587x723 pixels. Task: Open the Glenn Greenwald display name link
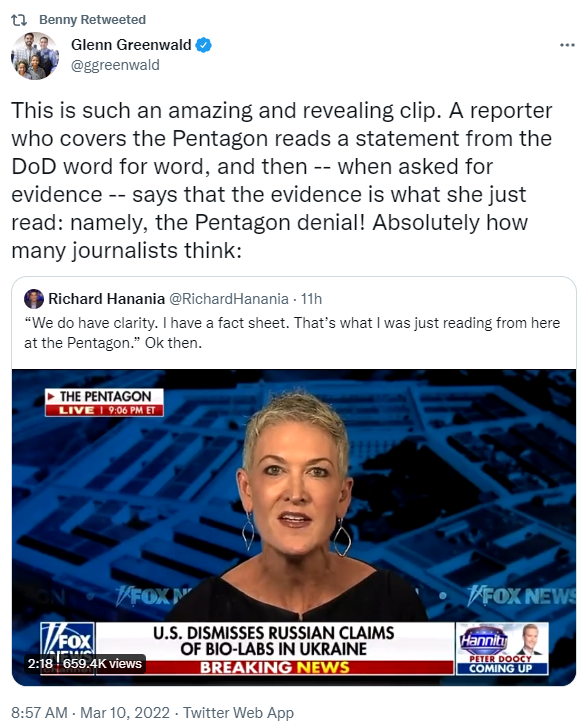131,45
